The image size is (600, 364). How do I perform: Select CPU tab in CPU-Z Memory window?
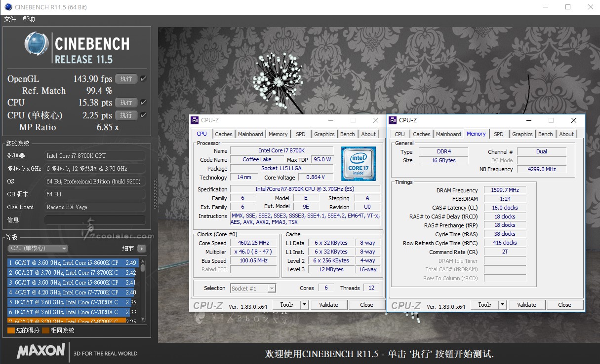pyautogui.click(x=400, y=134)
